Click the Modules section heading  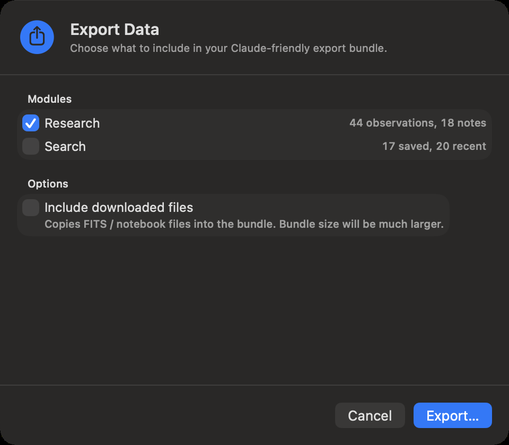[x=49, y=99]
